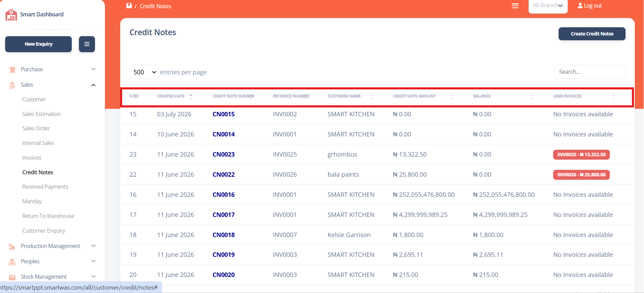
Task: Sort by Credit Note Amount arrows
Action: click(452, 96)
